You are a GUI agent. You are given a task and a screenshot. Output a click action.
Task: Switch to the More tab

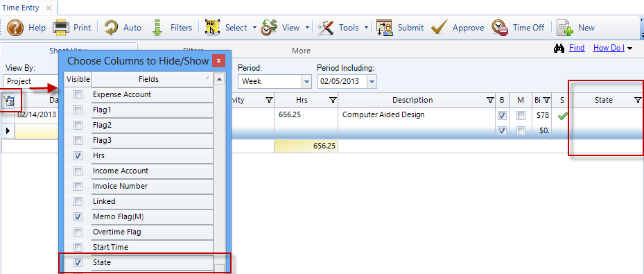301,51
